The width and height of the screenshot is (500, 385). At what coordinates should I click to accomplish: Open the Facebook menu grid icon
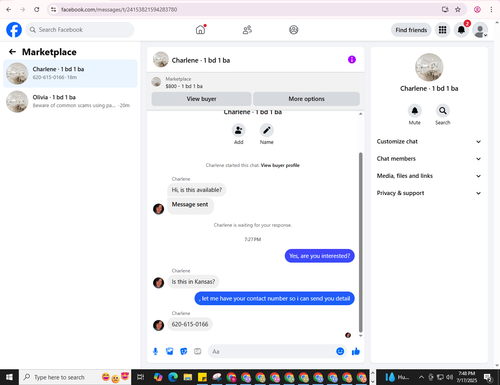[442, 30]
